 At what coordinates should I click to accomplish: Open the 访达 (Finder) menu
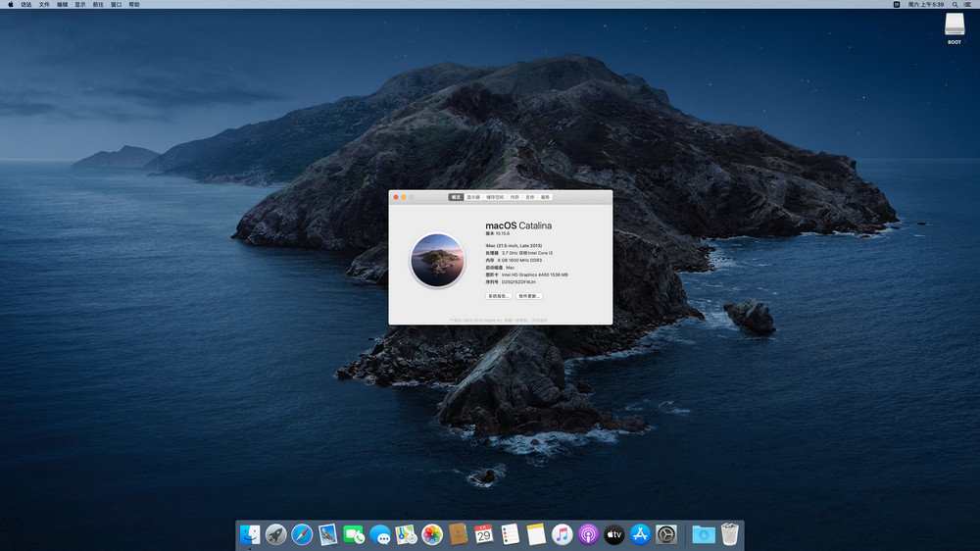tap(26, 4)
